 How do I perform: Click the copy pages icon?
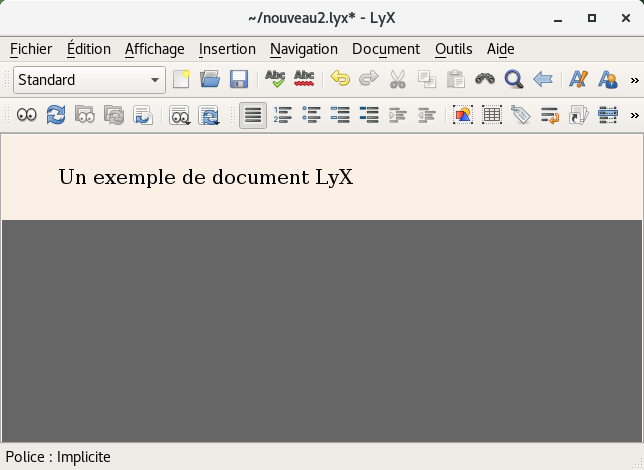pos(427,79)
